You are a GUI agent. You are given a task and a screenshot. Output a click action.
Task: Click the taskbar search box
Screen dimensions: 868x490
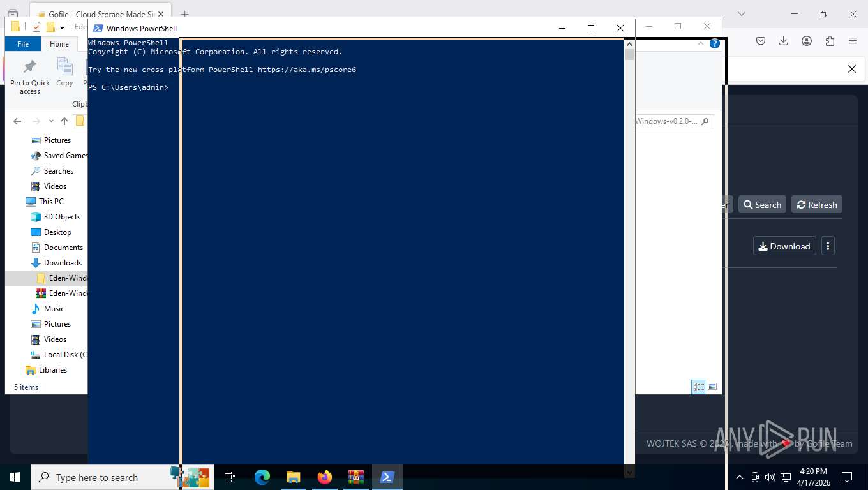123,477
